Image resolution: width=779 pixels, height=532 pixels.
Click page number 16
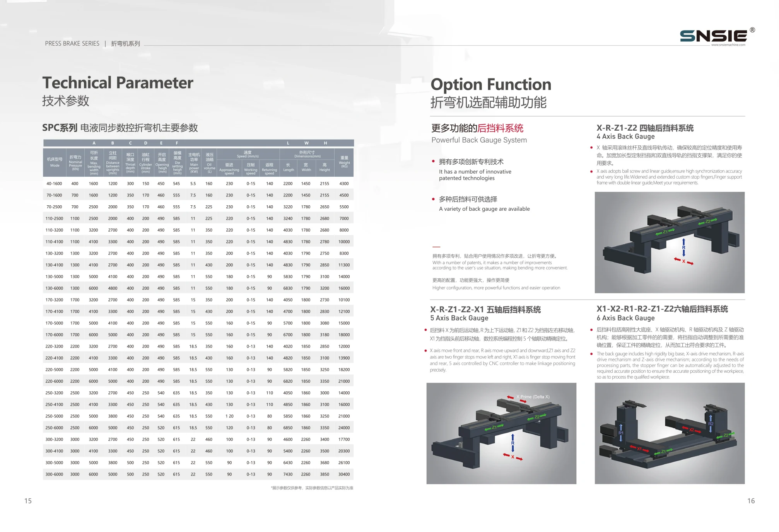tap(751, 501)
